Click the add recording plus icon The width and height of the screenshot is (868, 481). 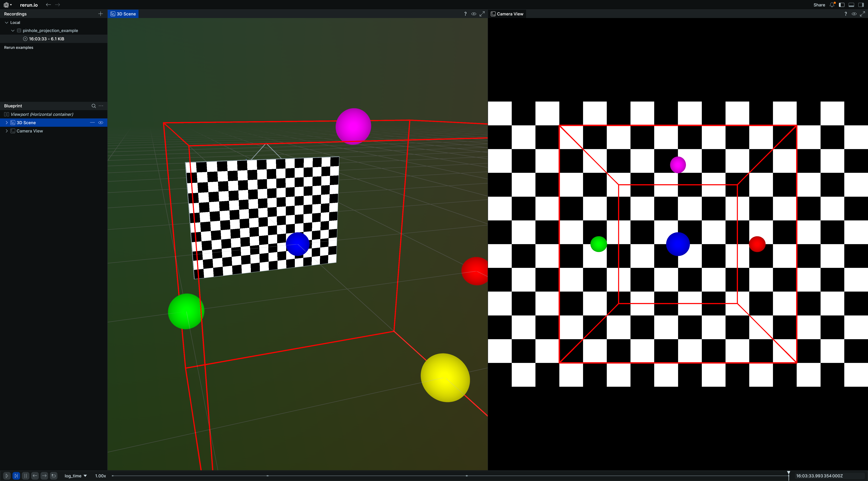[100, 14]
